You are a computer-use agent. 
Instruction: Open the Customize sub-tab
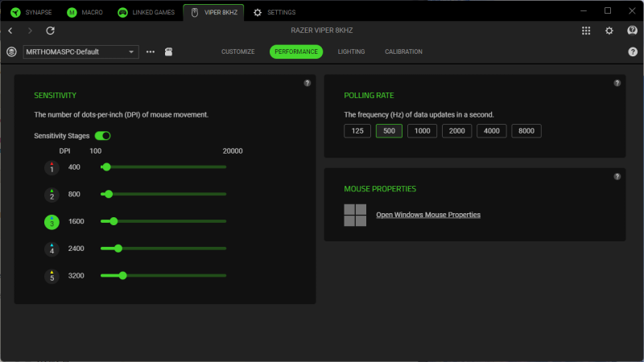tap(237, 51)
